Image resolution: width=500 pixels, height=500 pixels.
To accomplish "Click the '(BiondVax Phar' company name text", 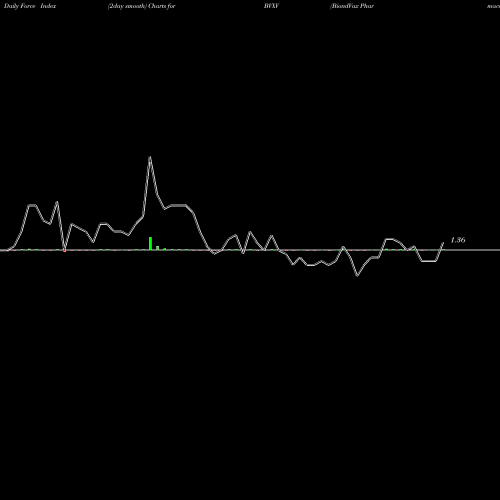I will tap(352, 6).
